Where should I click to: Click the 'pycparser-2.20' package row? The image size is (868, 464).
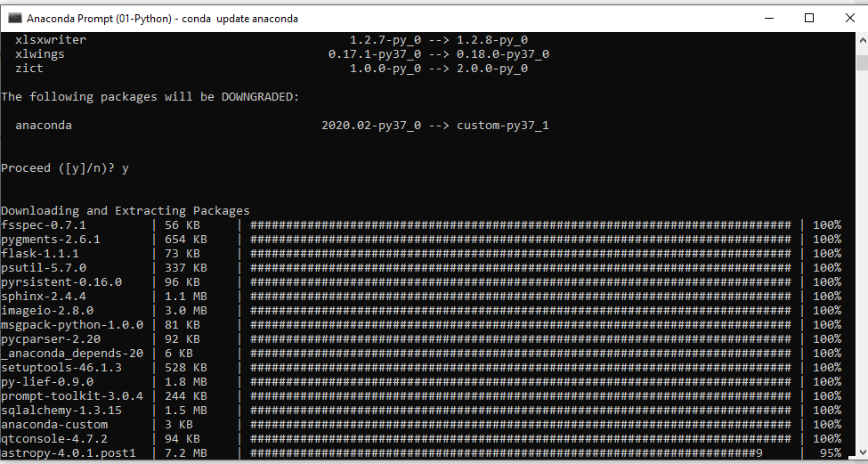tap(421, 338)
